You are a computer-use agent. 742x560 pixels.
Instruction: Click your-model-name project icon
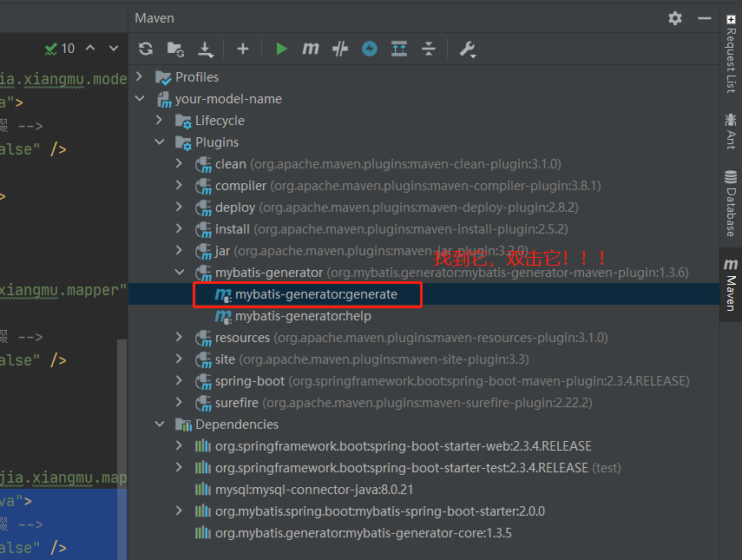164,99
